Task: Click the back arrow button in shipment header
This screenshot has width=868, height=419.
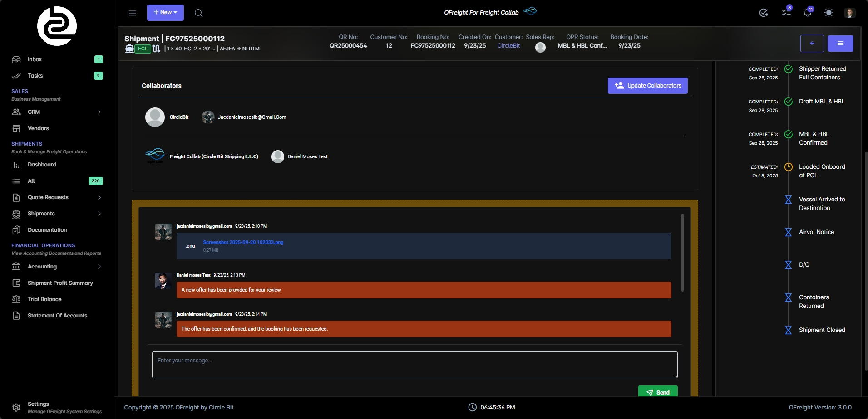Action: [x=812, y=44]
